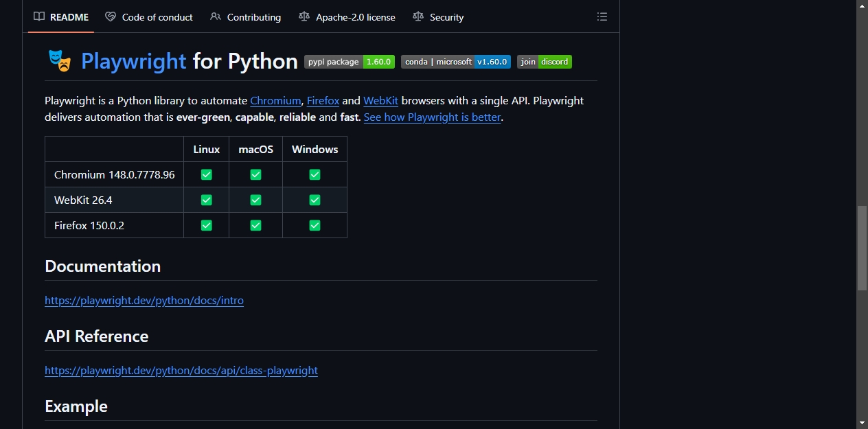Click the README book icon
The width and height of the screenshot is (868, 429).
(x=39, y=17)
